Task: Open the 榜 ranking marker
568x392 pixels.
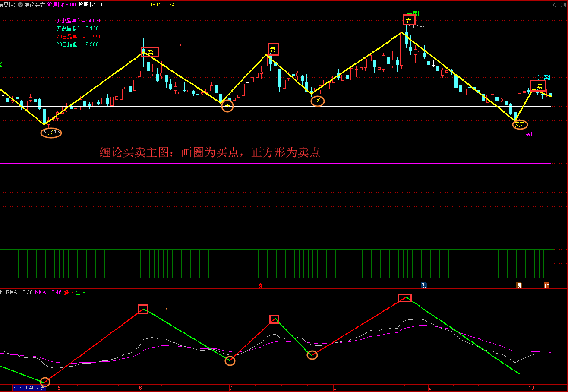Action: tap(519, 285)
